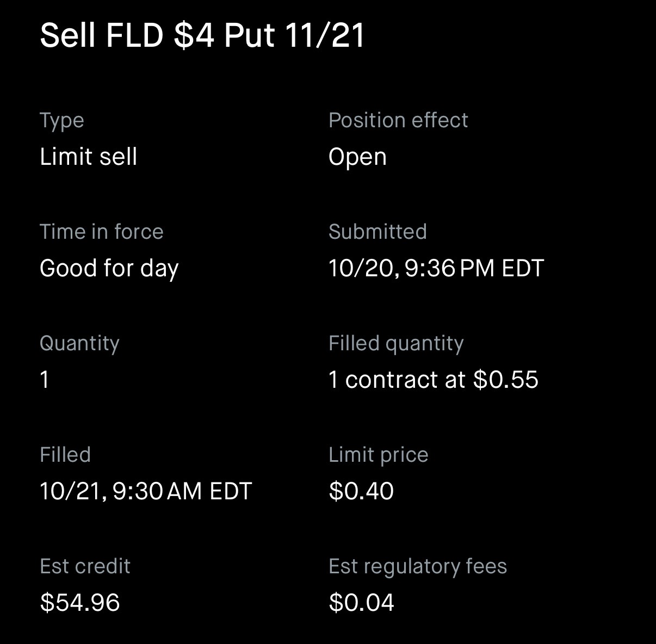Screen dimensions: 656x644
Task: Select the submitted time '10/20, 9:36 PM EDT'
Action: [436, 268]
